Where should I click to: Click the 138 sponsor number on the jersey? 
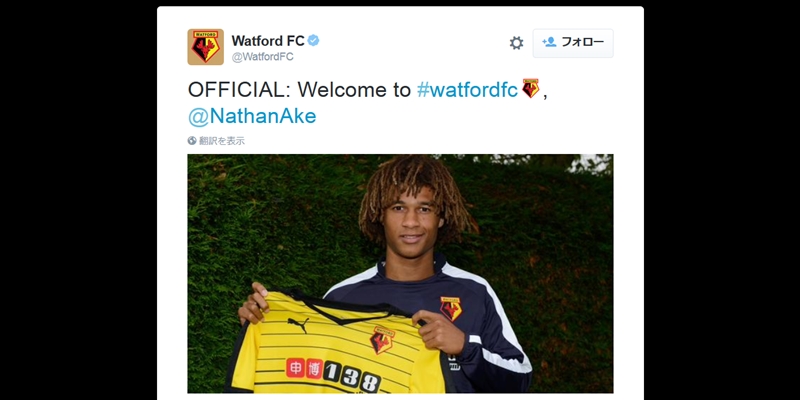click(352, 377)
